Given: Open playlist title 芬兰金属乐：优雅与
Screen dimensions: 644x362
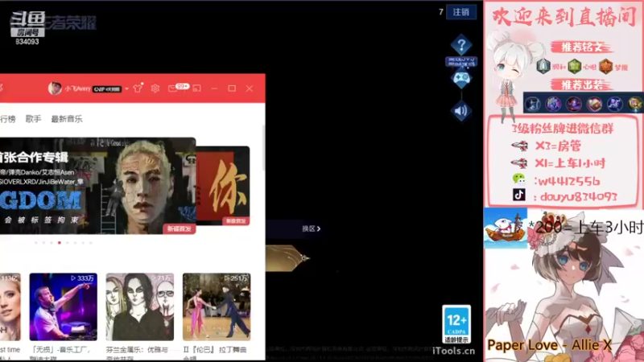Looking at the screenshot, I should [137, 350].
